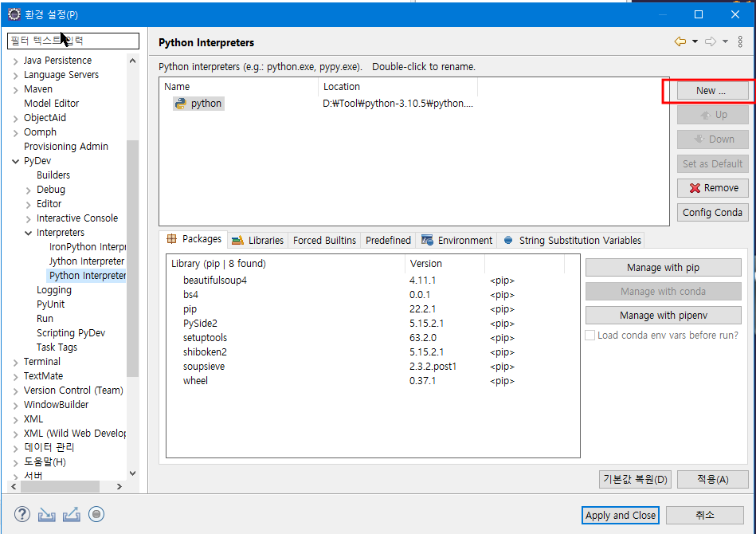Click the Name column header
The width and height of the screenshot is (756, 534).
[x=239, y=87]
